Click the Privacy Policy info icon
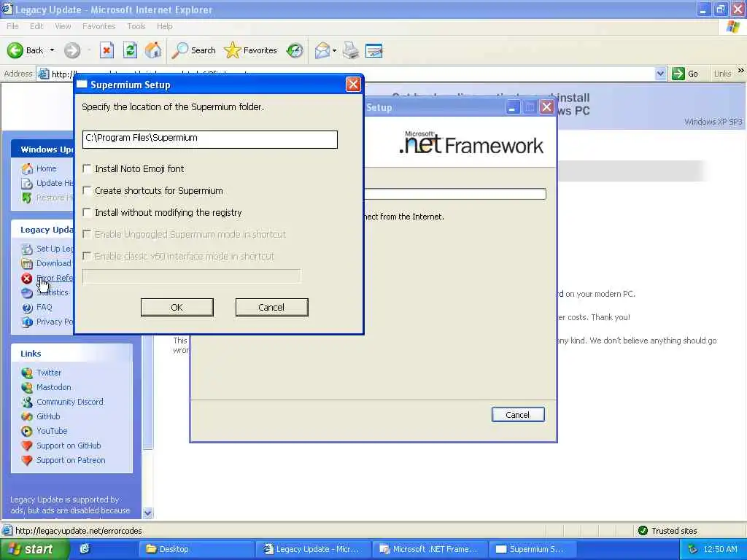Image resolution: width=747 pixels, height=560 pixels. (27, 322)
